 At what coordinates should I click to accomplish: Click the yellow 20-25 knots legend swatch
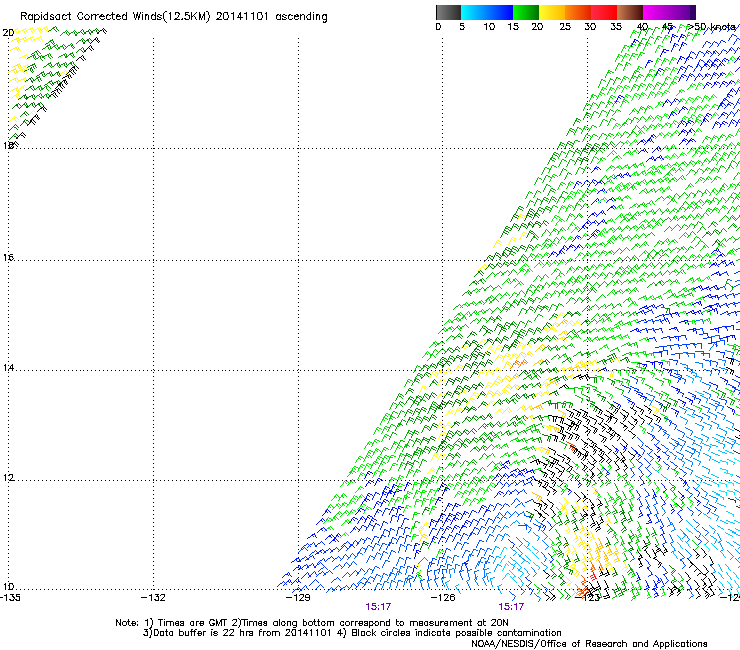tap(552, 12)
